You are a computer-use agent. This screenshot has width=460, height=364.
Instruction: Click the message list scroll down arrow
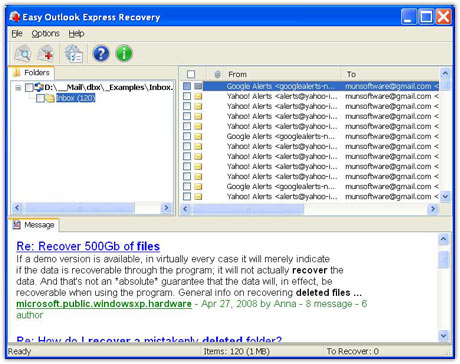click(x=445, y=196)
